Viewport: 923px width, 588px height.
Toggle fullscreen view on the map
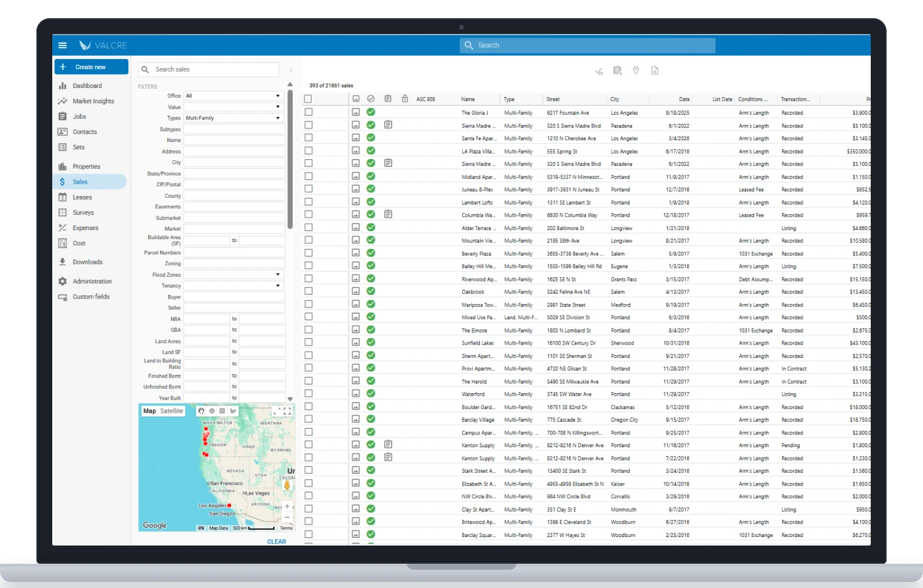point(287,411)
